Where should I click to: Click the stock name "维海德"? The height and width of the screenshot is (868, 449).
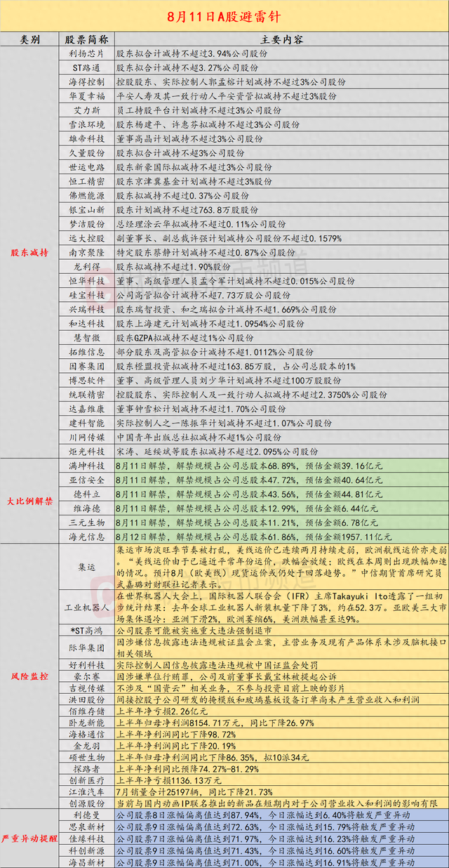click(88, 508)
